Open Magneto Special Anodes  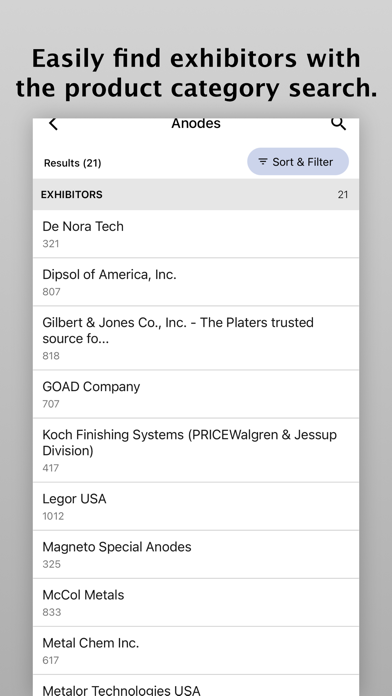pyautogui.click(x=196, y=554)
